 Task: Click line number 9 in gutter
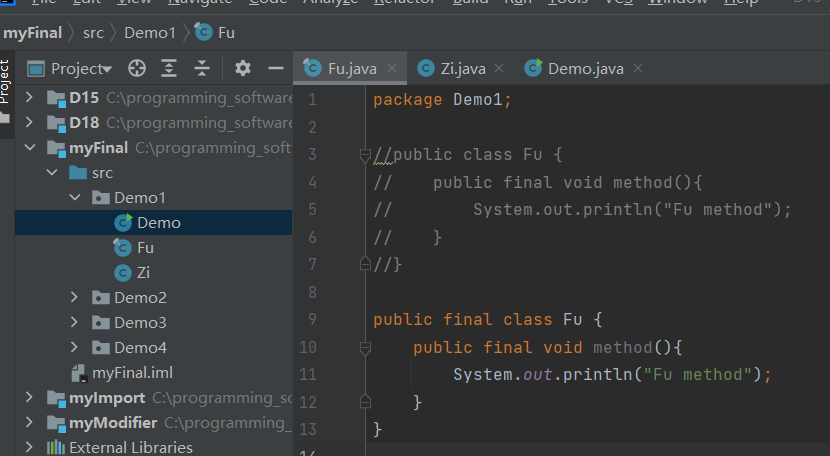tap(312, 319)
